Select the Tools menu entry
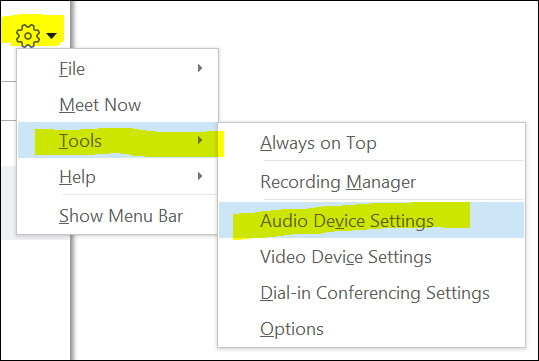Screen dimensions: 539x361 pos(80,141)
